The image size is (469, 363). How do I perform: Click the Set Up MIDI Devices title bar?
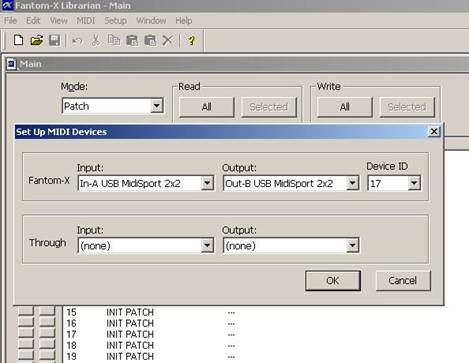point(221,132)
